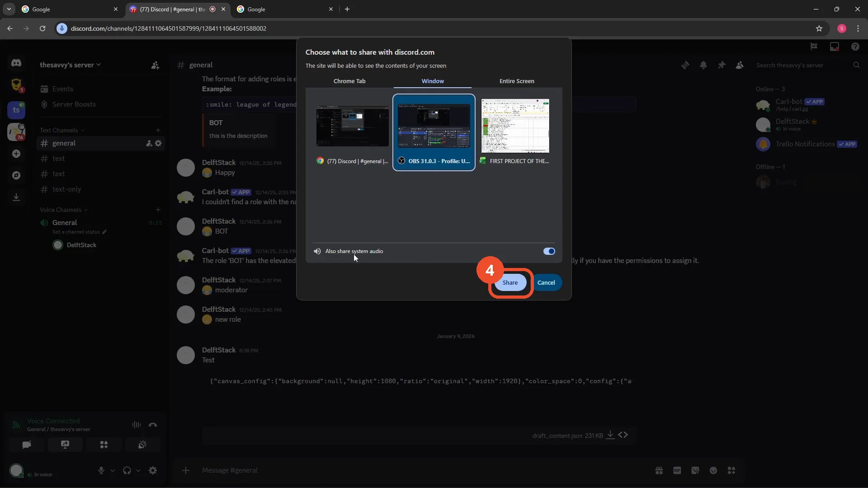This screenshot has height=488, width=868.
Task: Open headphone output options arrow
Action: tap(138, 470)
